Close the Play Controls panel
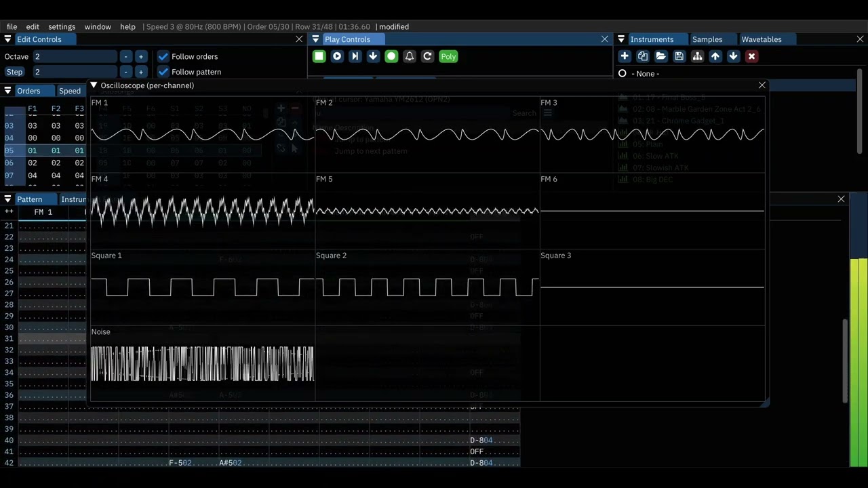Image resolution: width=868 pixels, height=488 pixels. click(x=605, y=39)
